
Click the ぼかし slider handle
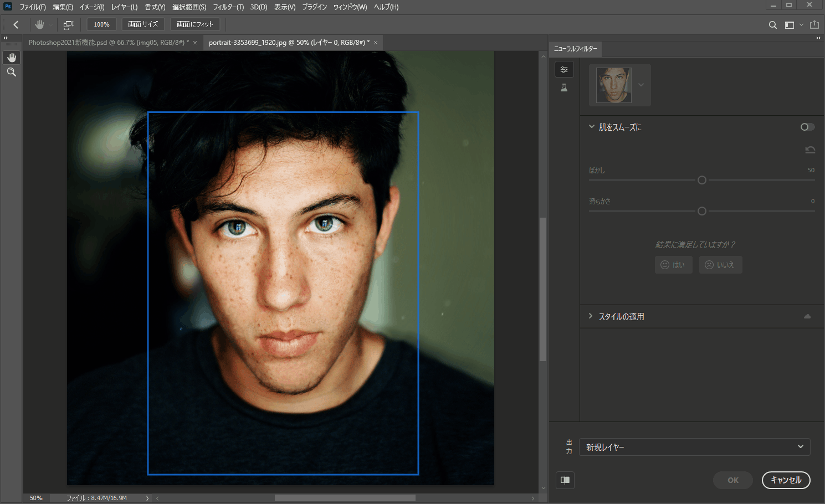point(702,180)
